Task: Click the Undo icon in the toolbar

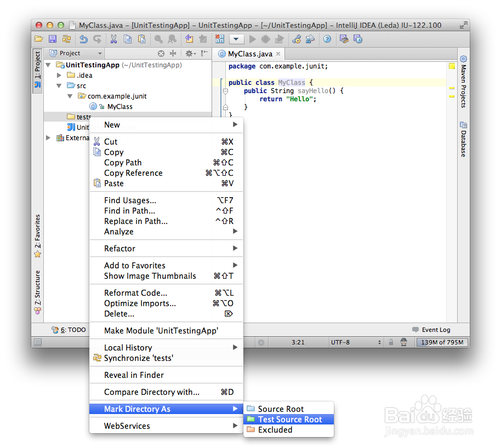Action: coord(83,39)
